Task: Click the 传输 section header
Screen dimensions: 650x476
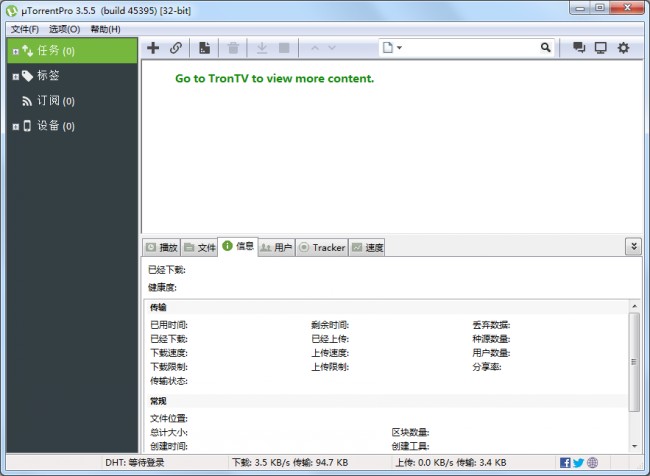Action: (158, 307)
